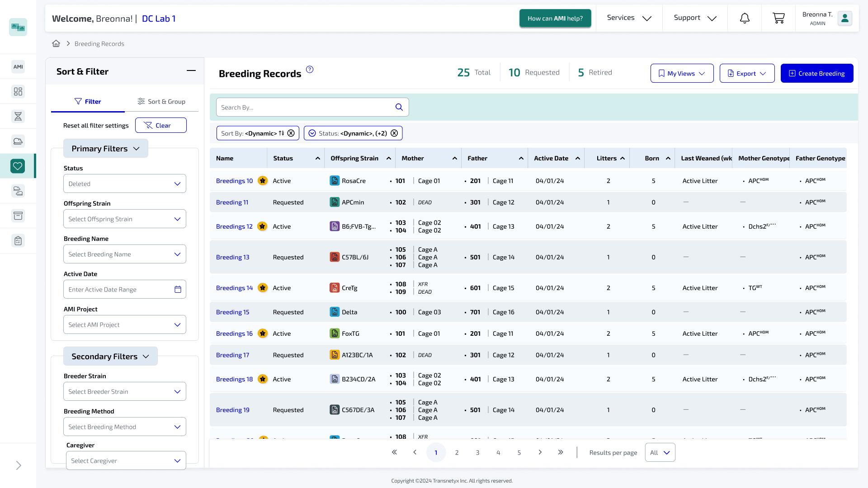The image size is (868, 488).
Task: Open the archive box sidebar icon
Action: tap(18, 216)
